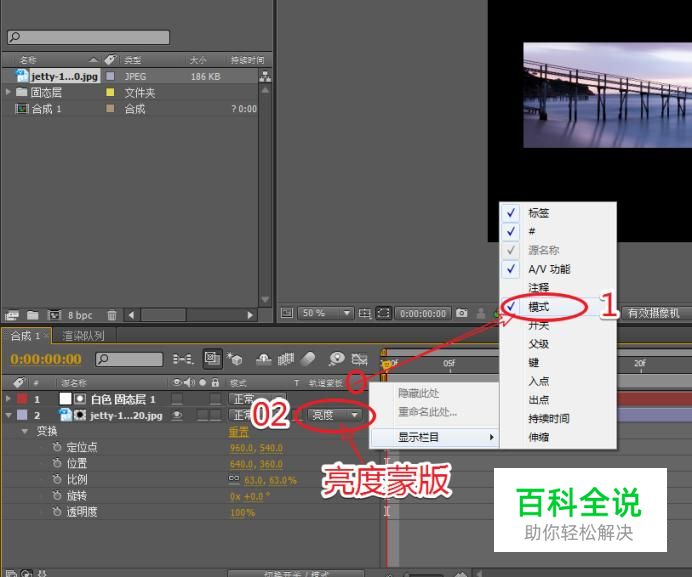Viewport: 692px width, 577px height.
Task: Click the show snapshot icon
Action: coord(481,313)
